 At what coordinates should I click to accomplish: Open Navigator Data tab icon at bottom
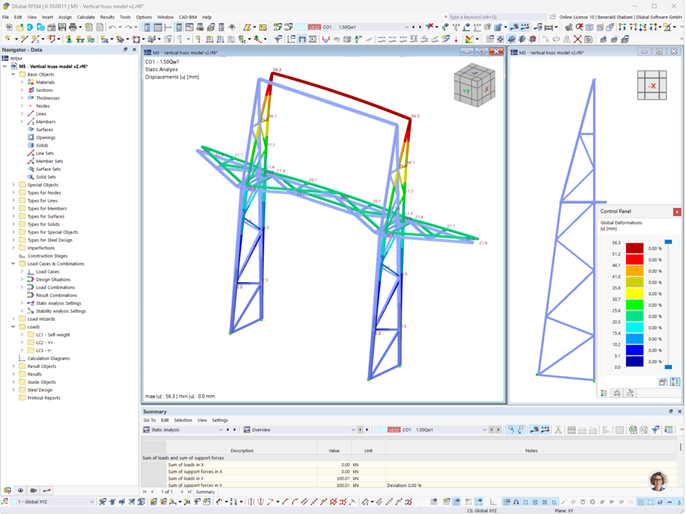click(7, 490)
